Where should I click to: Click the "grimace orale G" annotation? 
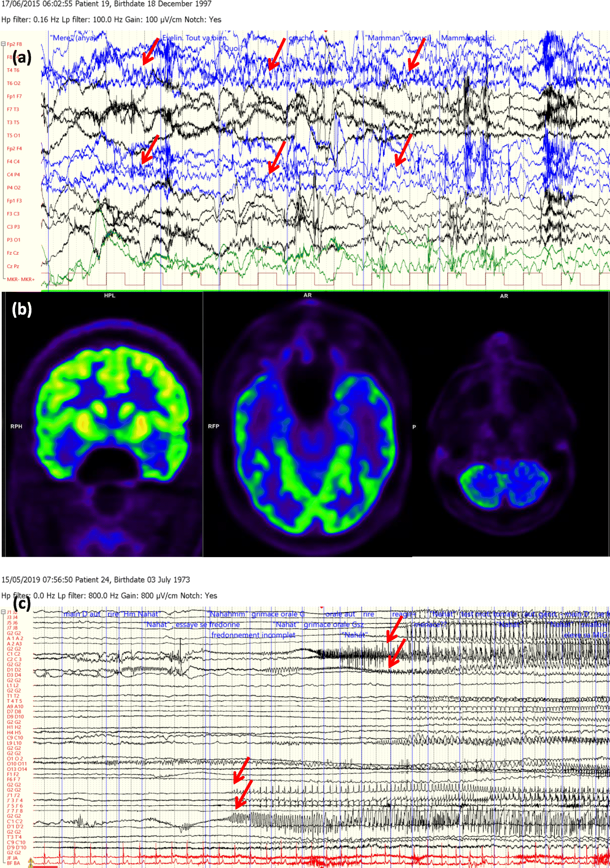point(278,614)
